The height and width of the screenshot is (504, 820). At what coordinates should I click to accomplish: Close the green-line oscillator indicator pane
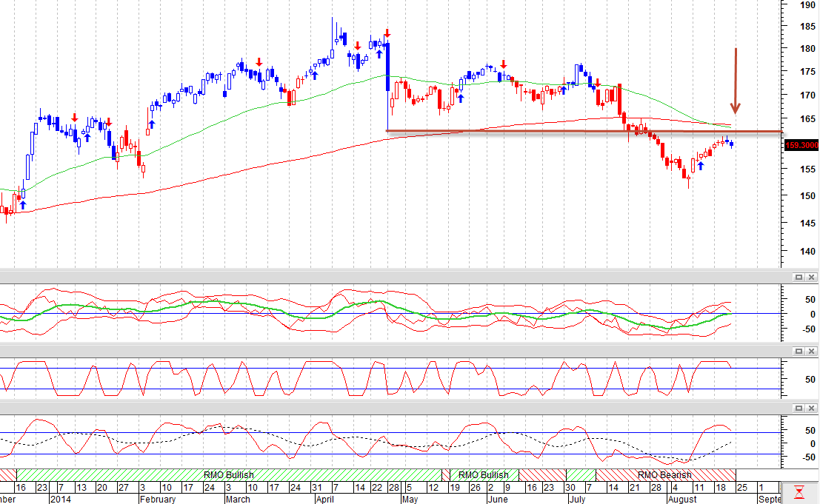(x=811, y=278)
